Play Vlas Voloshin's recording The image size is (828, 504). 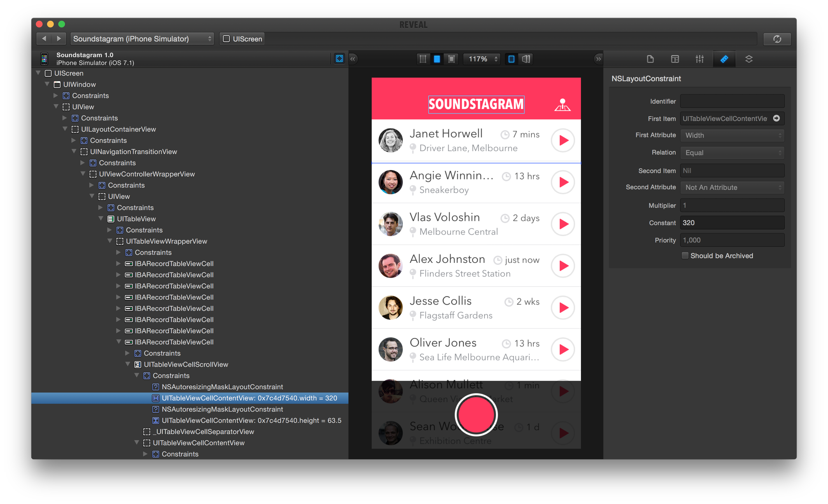[563, 224]
